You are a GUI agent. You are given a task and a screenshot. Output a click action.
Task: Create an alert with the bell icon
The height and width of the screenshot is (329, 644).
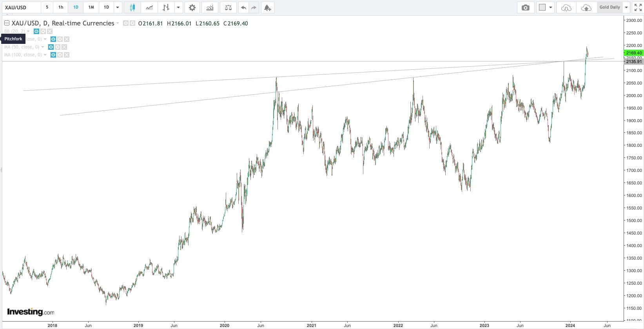[267, 7]
